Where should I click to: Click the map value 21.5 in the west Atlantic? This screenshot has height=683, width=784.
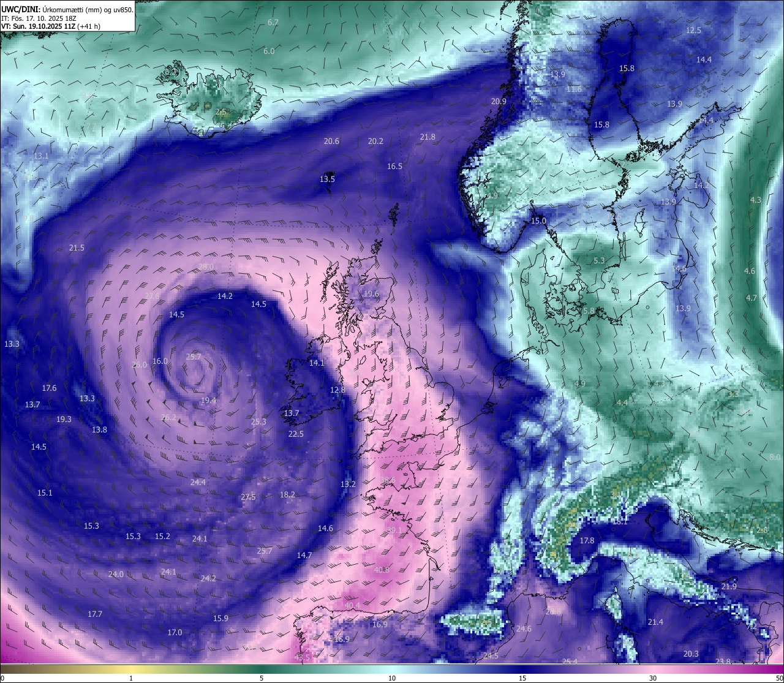(77, 247)
